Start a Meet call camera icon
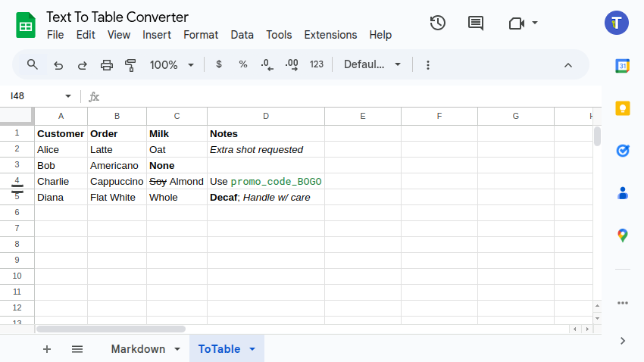Screen dimensions: 644x362 coord(516,23)
